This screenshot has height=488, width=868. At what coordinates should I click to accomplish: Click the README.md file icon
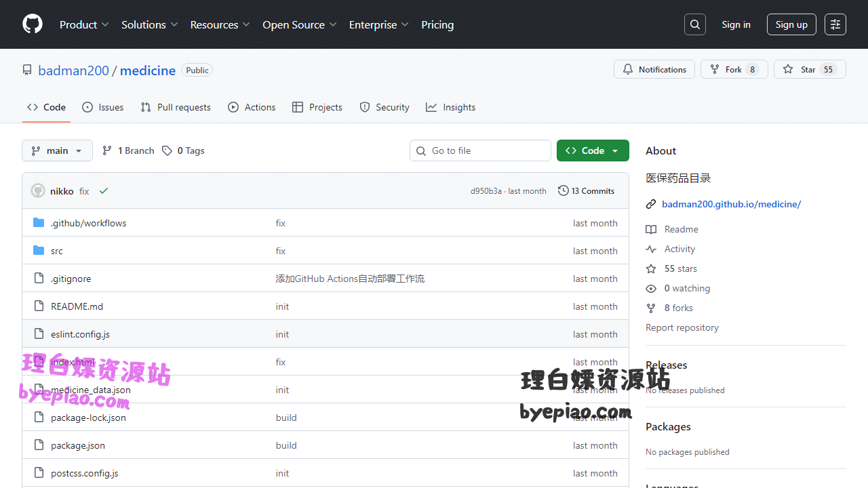39,306
